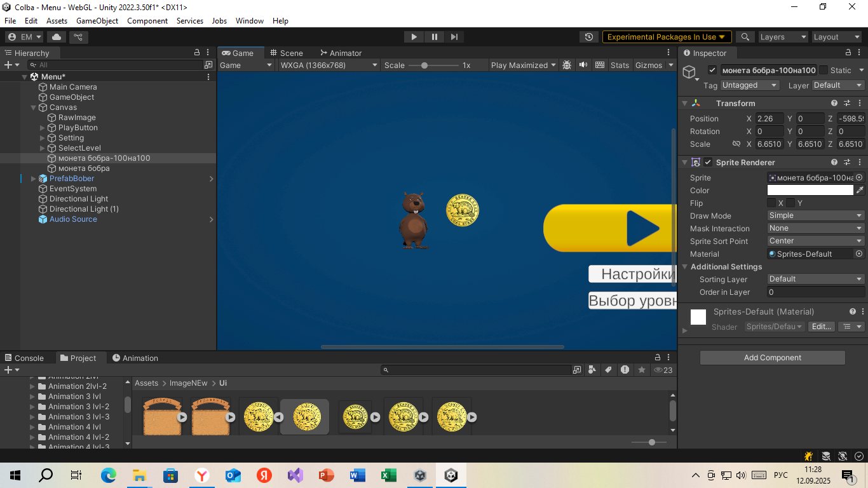Image resolution: width=868 pixels, height=488 pixels.
Task: Switch to the Scene tab
Action: click(287, 53)
